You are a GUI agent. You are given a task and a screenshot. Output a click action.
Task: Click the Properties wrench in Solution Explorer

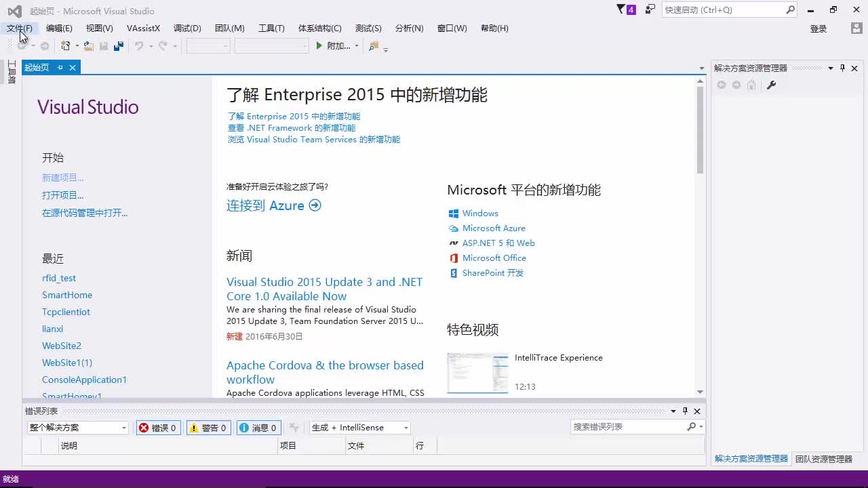click(771, 85)
